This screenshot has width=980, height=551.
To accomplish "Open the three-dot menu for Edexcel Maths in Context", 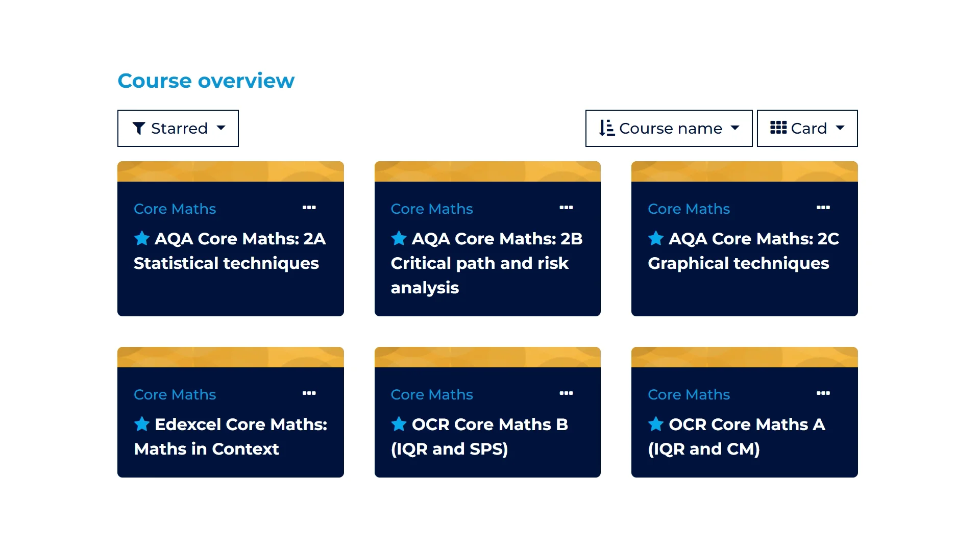I will tap(309, 393).
